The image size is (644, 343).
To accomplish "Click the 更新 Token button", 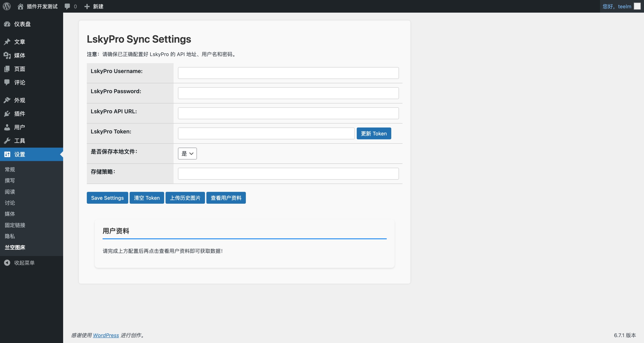I will coord(374,134).
